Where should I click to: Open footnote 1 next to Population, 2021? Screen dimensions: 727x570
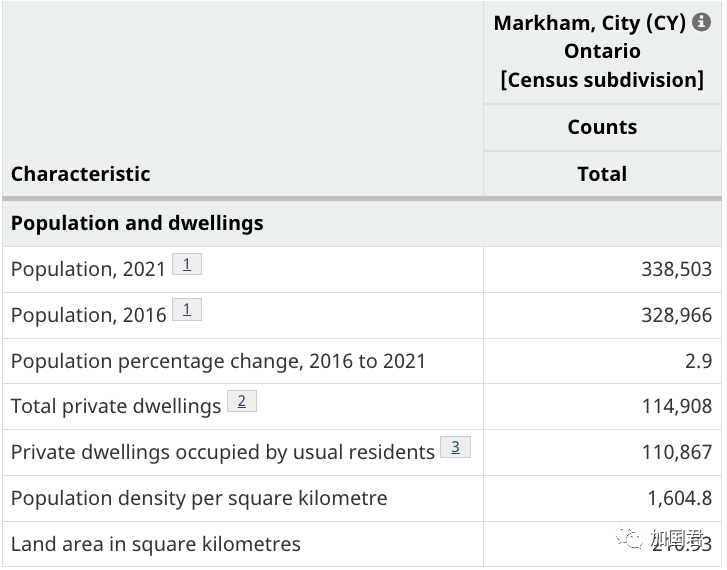187,264
